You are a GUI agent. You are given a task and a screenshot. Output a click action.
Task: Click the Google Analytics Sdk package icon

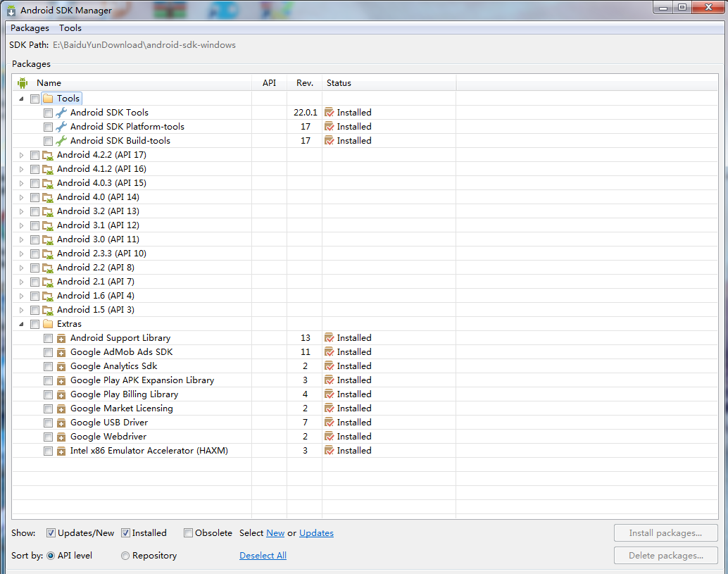point(61,366)
